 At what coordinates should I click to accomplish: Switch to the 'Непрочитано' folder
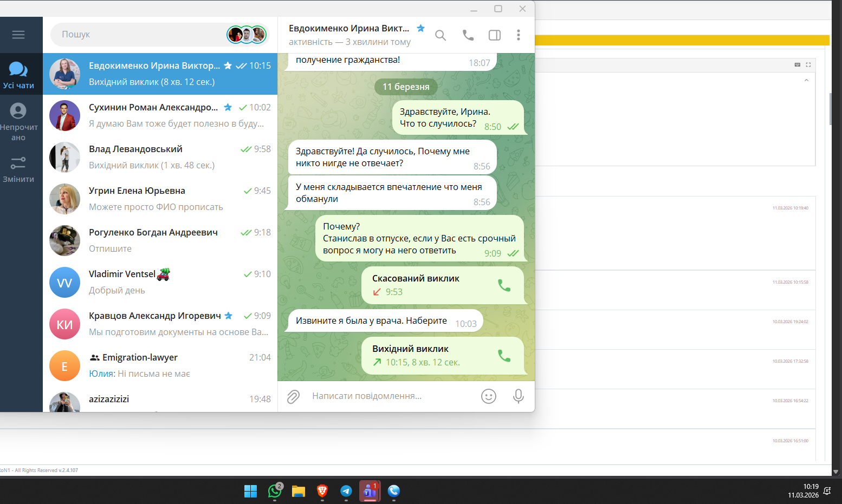[18, 122]
